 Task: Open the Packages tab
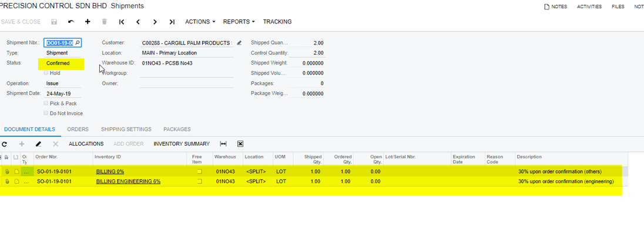coord(177,129)
